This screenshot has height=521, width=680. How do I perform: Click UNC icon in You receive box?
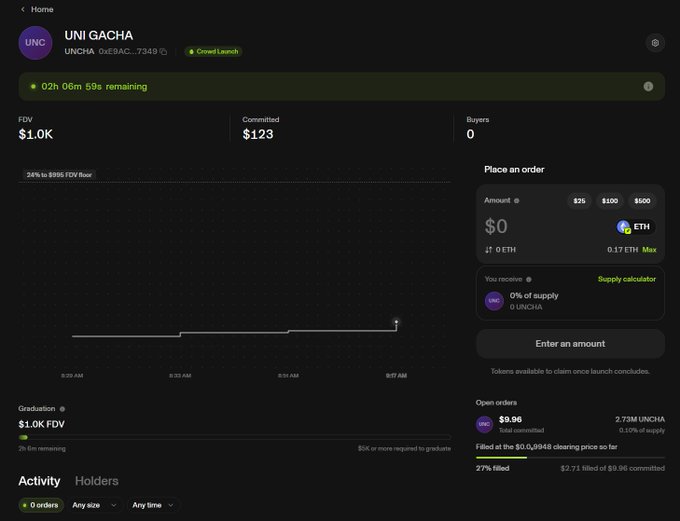[x=494, y=301]
